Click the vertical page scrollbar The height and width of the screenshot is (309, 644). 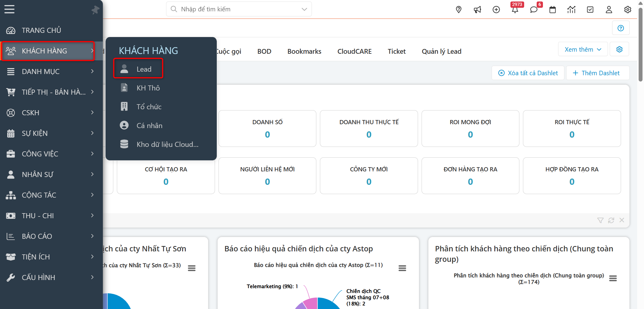point(640,45)
